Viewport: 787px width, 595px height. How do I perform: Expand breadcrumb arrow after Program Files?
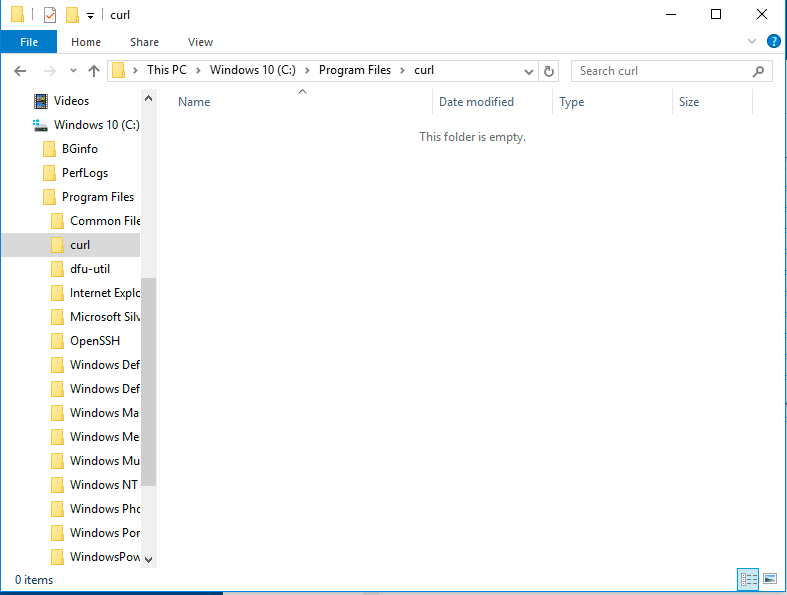403,71
